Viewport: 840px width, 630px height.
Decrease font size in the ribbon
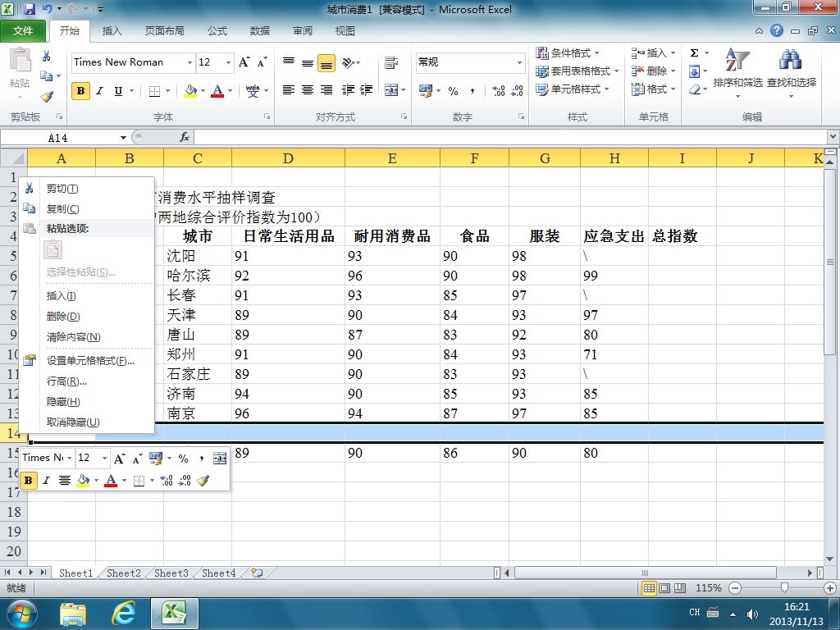point(262,62)
